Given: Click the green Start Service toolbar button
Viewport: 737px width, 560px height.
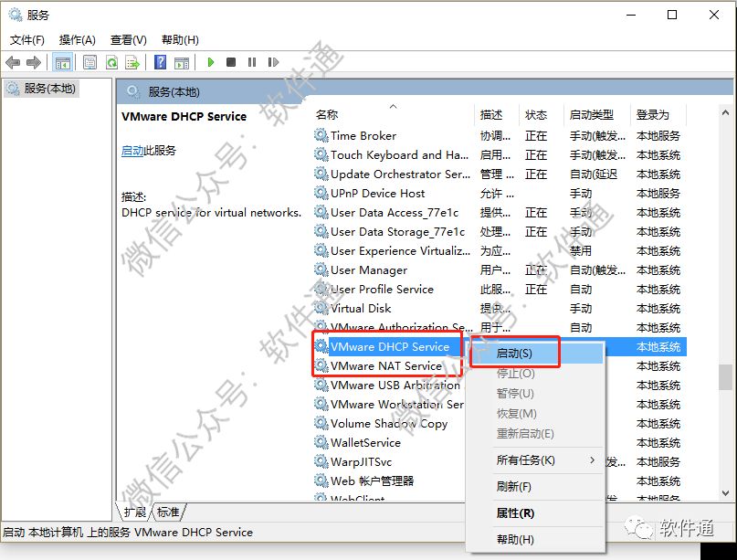Looking at the screenshot, I should (x=211, y=62).
